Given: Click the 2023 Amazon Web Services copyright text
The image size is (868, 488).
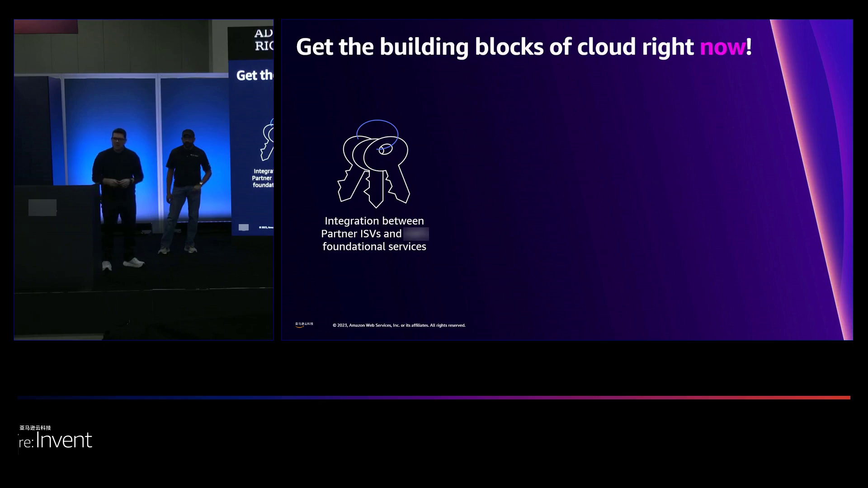Looking at the screenshot, I should 399,325.
